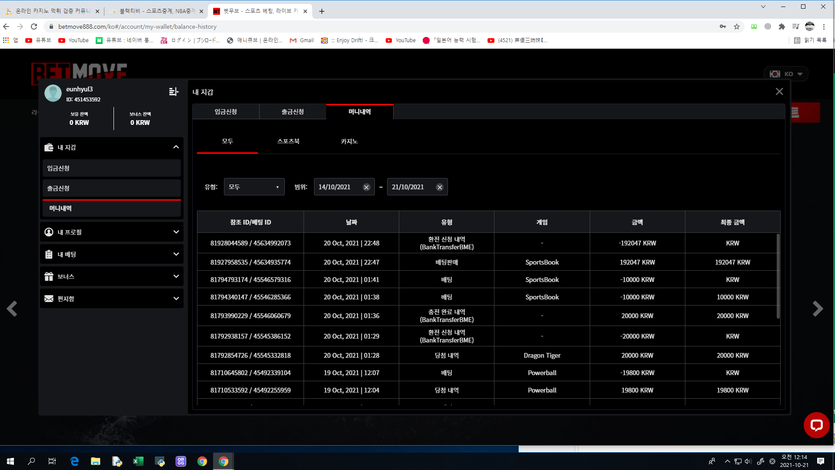
Task: Go to previous slide arrow on left
Action: [x=12, y=309]
